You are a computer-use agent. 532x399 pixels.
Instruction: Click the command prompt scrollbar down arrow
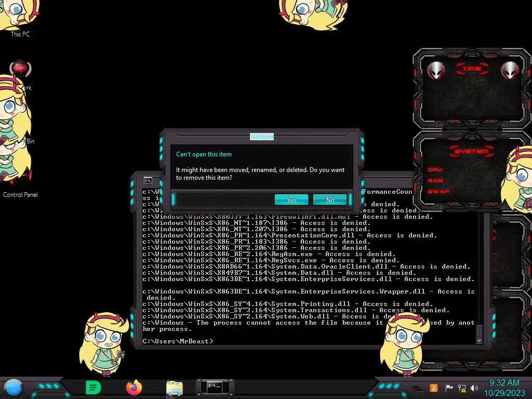click(x=479, y=341)
